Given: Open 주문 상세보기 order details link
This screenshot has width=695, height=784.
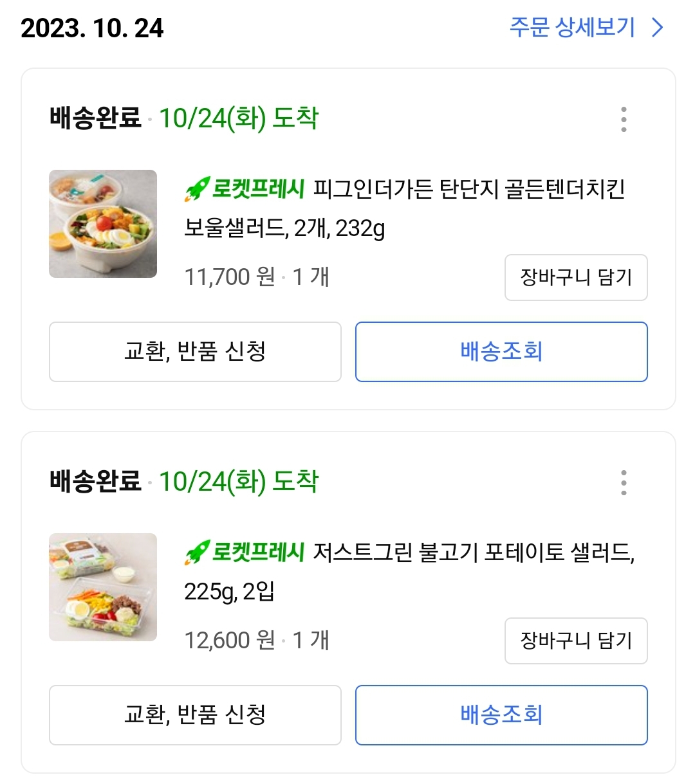Looking at the screenshot, I should 572,28.
